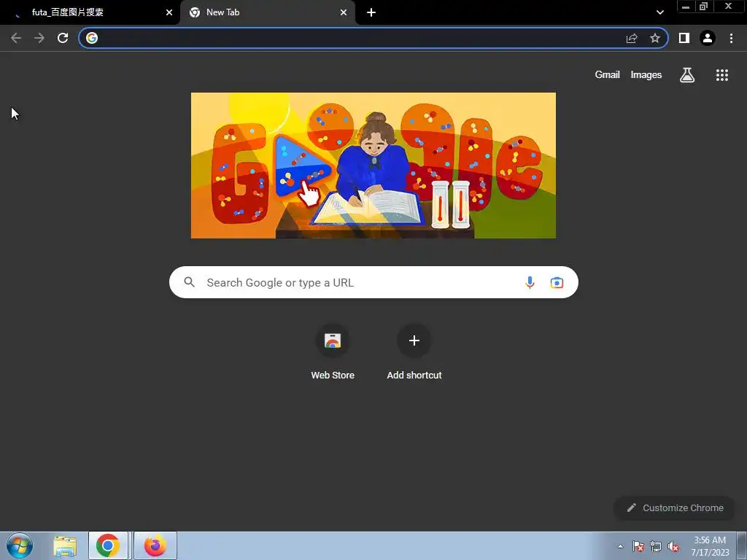Click the muted volume tray icon
The height and width of the screenshot is (560, 747).
pos(673,546)
